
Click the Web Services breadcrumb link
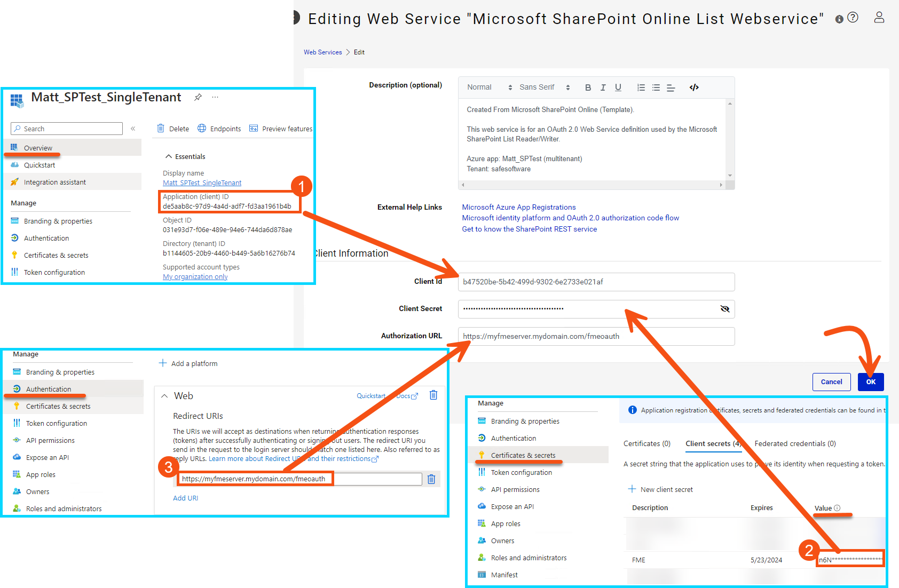(x=322, y=52)
